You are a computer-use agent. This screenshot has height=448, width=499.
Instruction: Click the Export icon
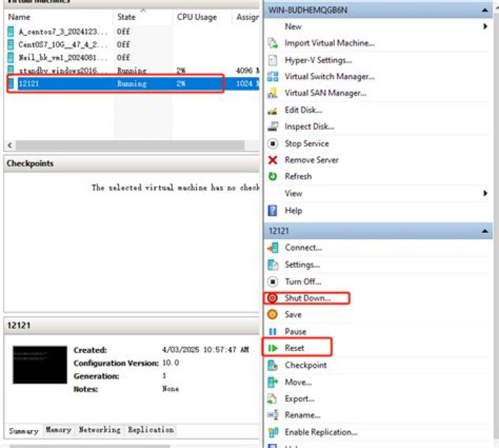[x=273, y=399]
